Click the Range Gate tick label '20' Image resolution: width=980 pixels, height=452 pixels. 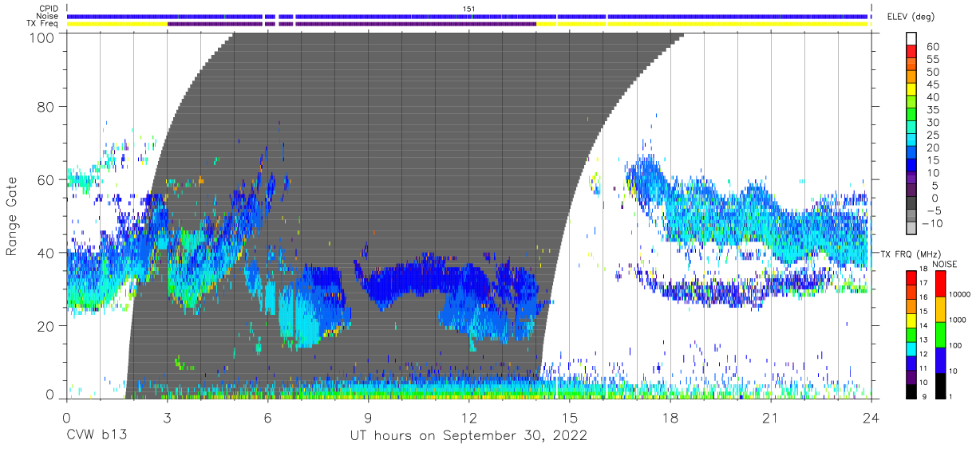(x=47, y=326)
